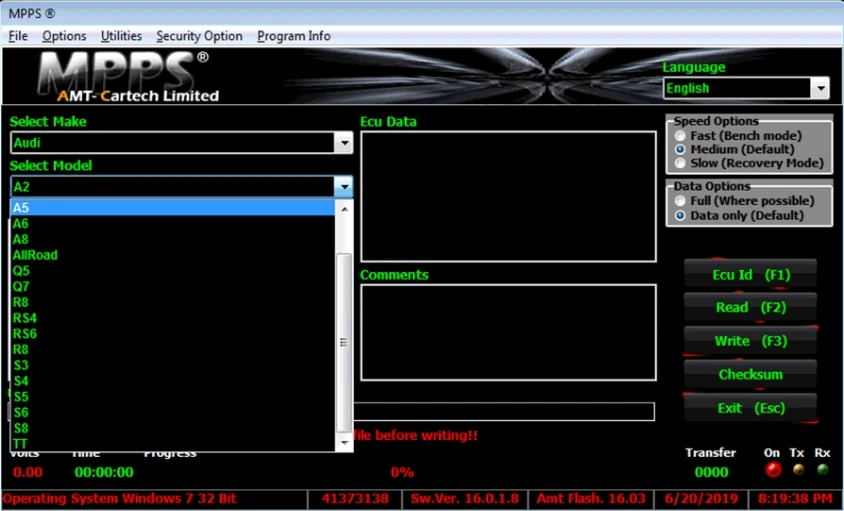Click the 0000 Transfer value
Image resolution: width=844 pixels, height=511 pixels.
click(x=711, y=472)
